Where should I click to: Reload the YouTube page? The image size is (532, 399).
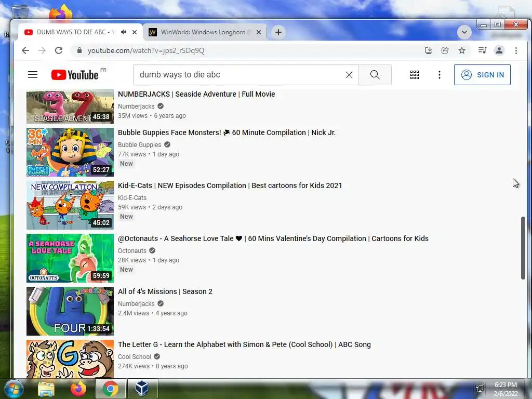point(59,50)
